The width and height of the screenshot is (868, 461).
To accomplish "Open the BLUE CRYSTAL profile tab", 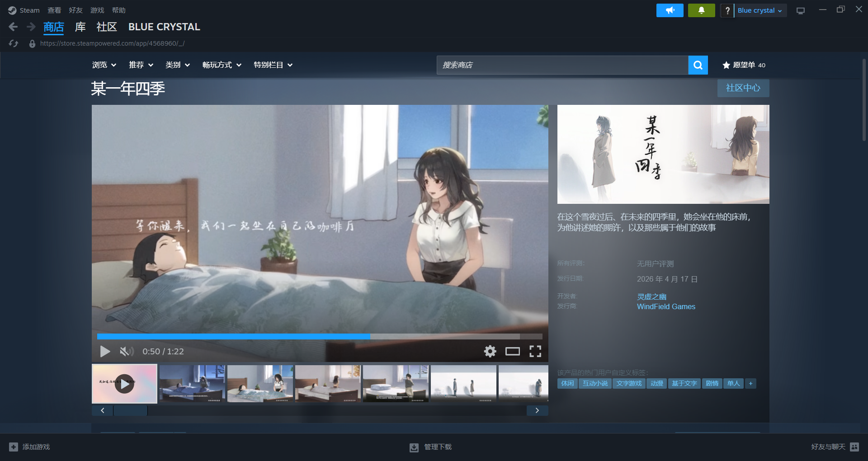I will point(164,27).
